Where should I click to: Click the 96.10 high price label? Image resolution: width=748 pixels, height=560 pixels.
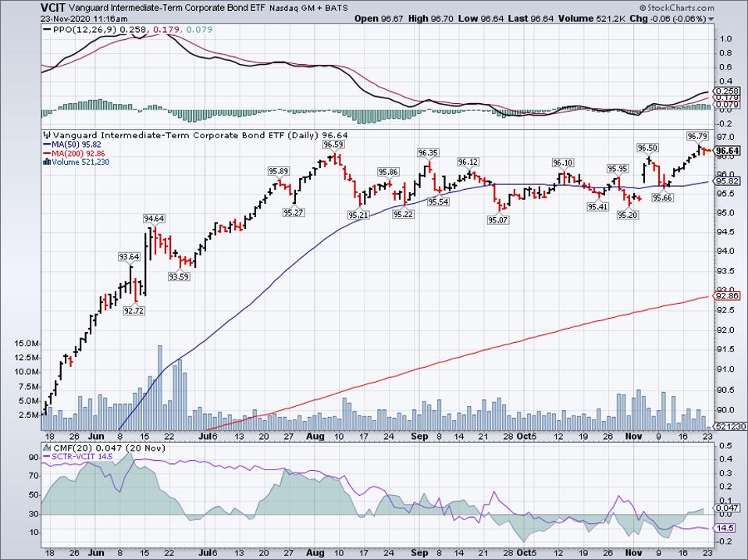coord(562,163)
